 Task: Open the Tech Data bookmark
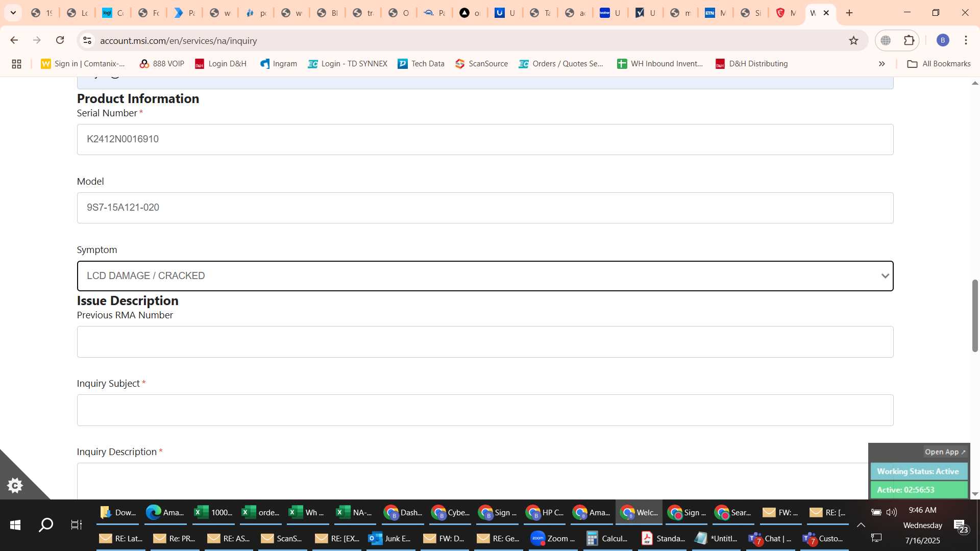[421, 64]
